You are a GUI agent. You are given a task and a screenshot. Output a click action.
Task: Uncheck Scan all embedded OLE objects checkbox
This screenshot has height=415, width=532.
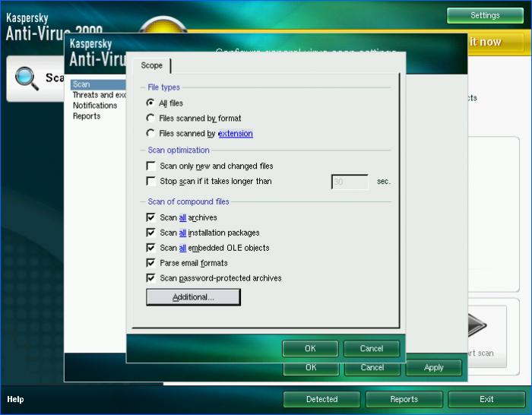click(x=150, y=248)
